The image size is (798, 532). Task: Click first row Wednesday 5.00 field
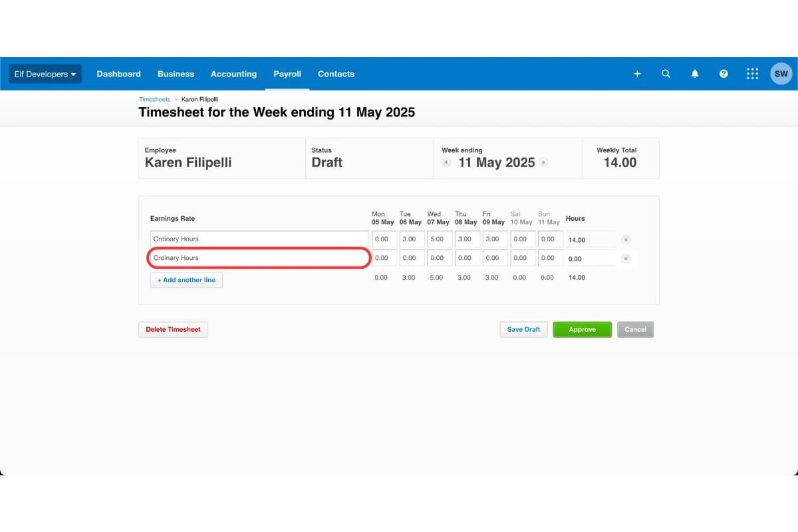coord(440,239)
